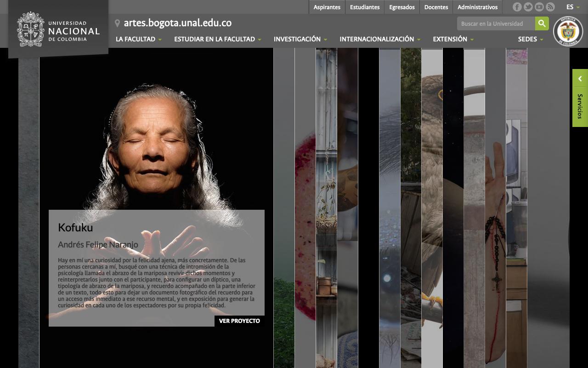The image size is (588, 368).
Task: Open the RSS feed icon
Action: (550, 7)
